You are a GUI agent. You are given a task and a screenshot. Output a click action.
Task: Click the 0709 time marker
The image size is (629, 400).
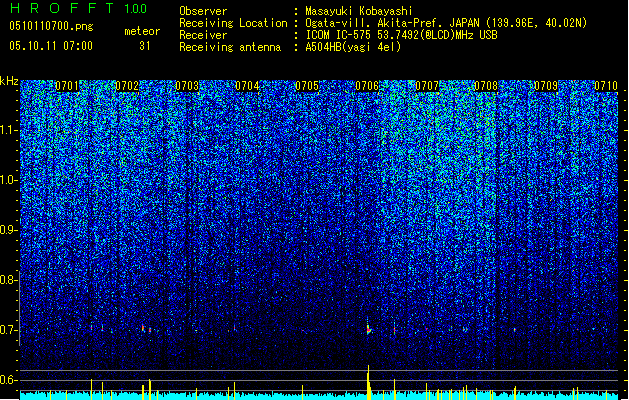[x=546, y=86]
